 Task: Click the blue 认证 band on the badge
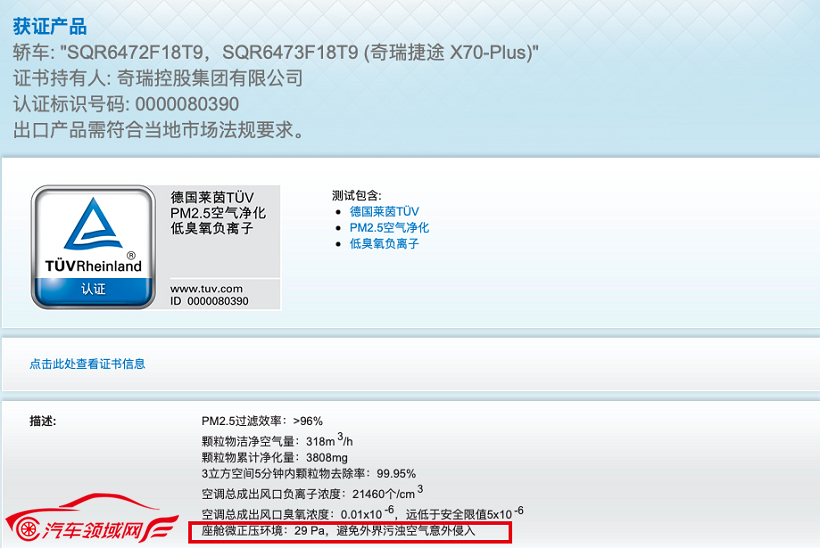[x=93, y=289]
